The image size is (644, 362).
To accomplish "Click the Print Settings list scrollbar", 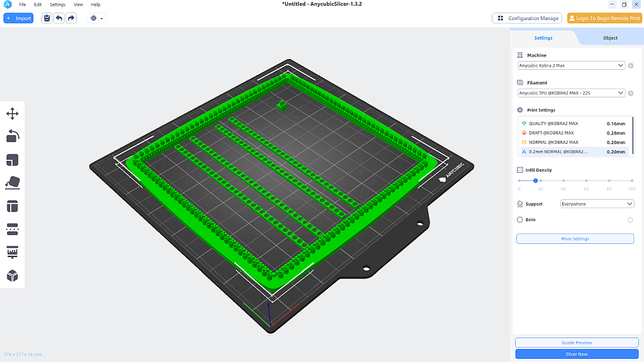I will (x=633, y=136).
